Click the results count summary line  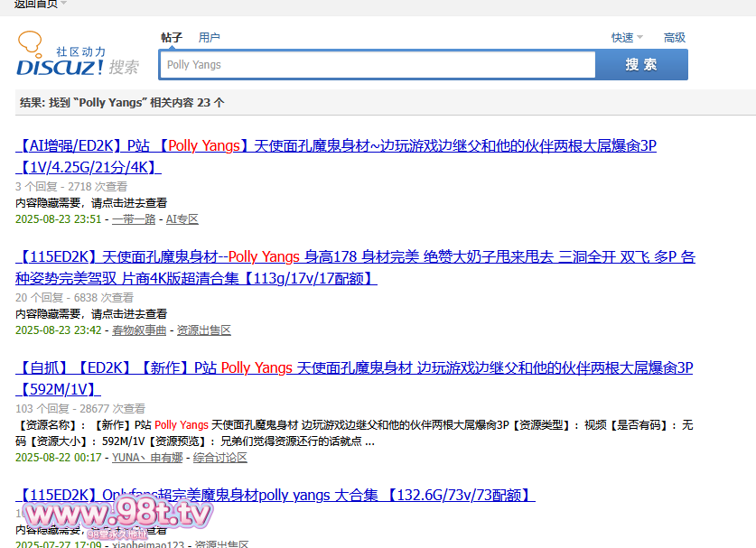(122, 103)
